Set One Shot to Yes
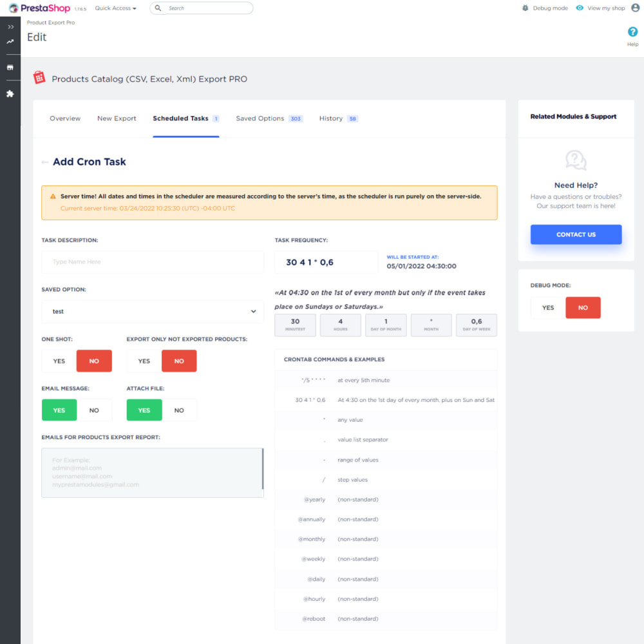 coord(59,361)
